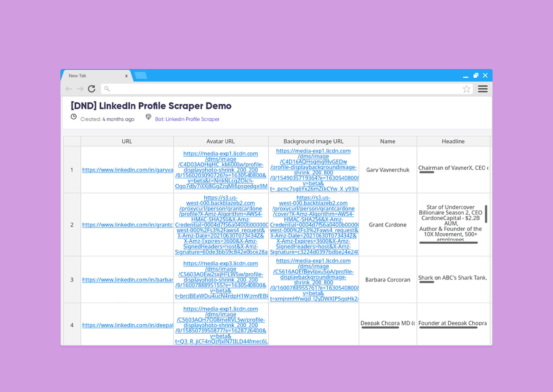Click the robot icon beside the Bot label

pyautogui.click(x=148, y=117)
